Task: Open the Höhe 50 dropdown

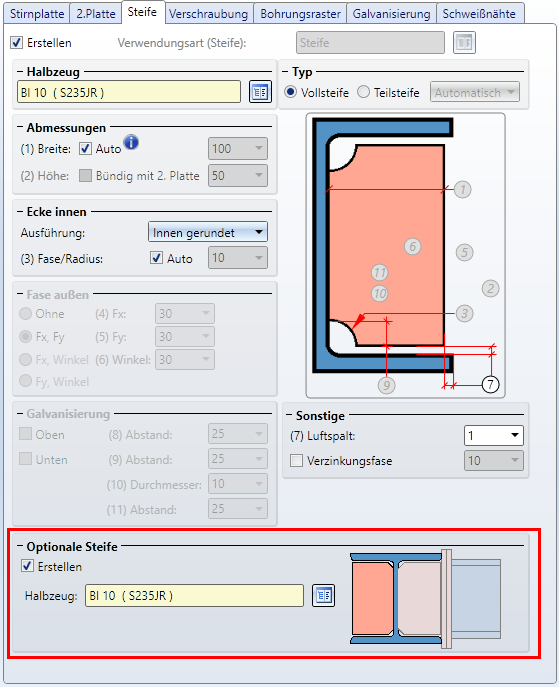Action: [x=238, y=176]
